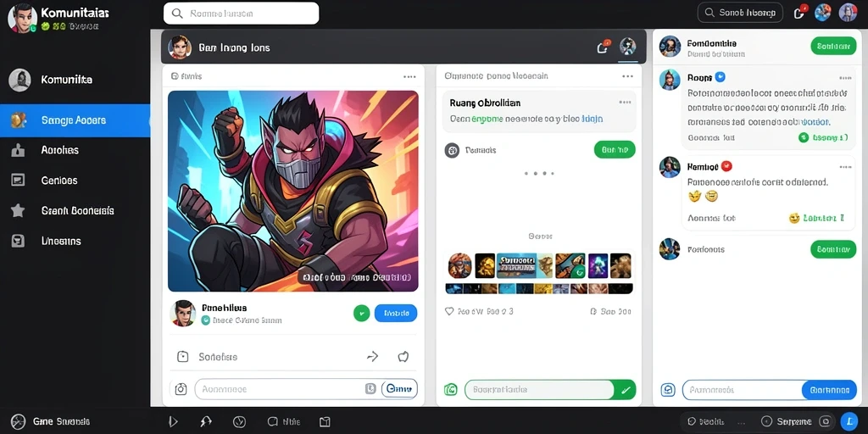Screen dimensions: 868x434
Task: Click the blue send button in right composer
Action: click(829, 390)
